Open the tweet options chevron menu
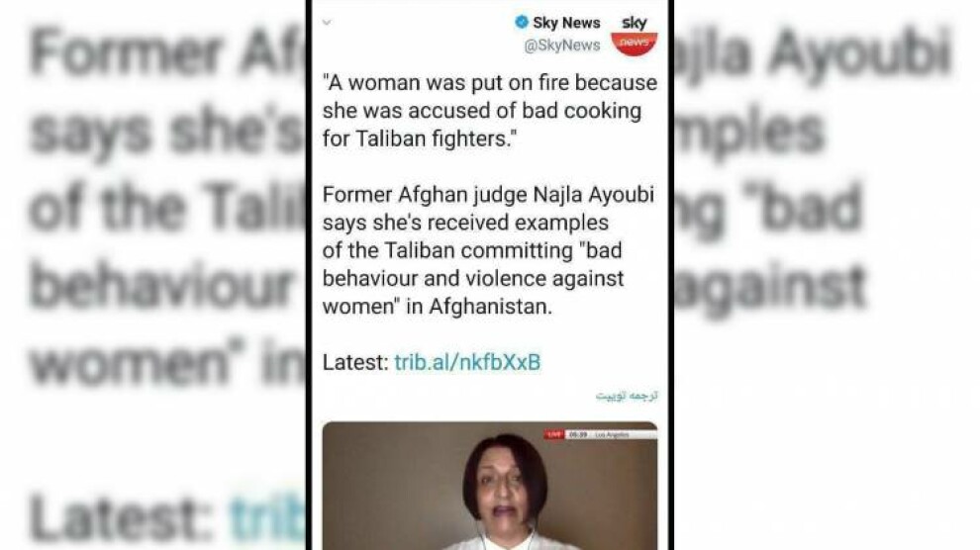The width and height of the screenshot is (980, 550). pos(327,23)
